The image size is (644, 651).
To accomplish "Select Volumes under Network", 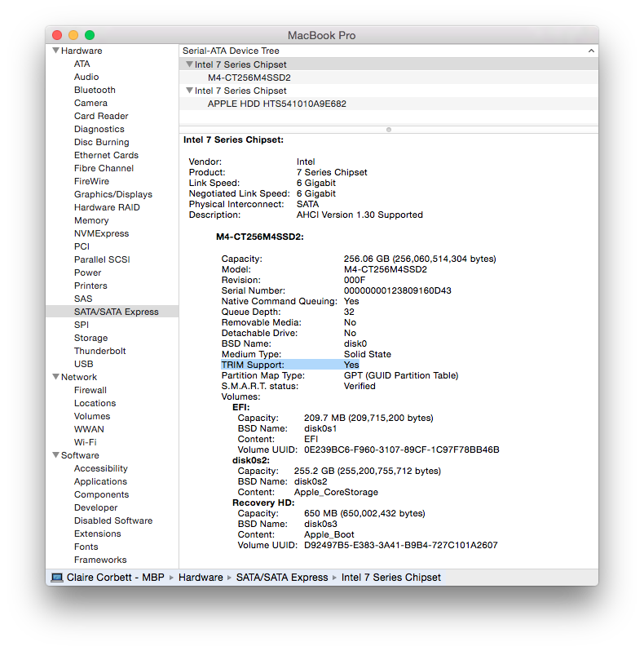I will (x=92, y=416).
